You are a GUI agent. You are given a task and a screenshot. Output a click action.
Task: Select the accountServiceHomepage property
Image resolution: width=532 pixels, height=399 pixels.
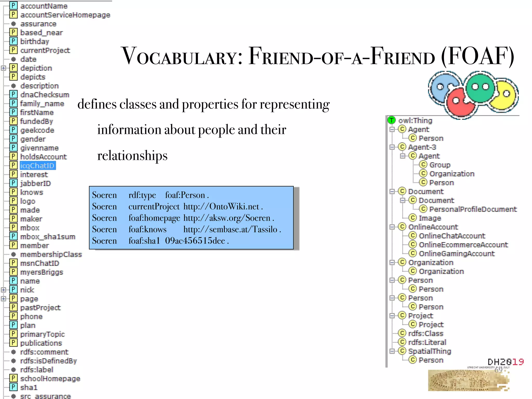pyautogui.click(x=65, y=15)
